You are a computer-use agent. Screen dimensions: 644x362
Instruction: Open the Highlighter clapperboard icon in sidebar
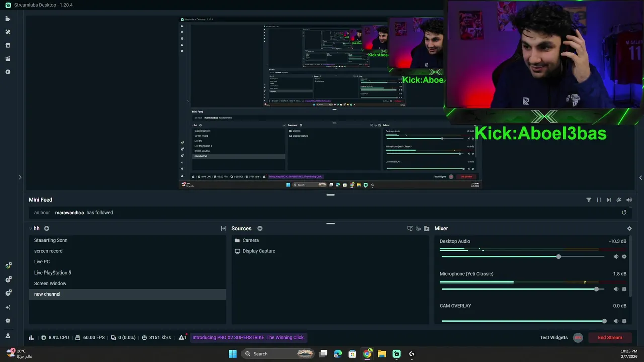coord(8,59)
